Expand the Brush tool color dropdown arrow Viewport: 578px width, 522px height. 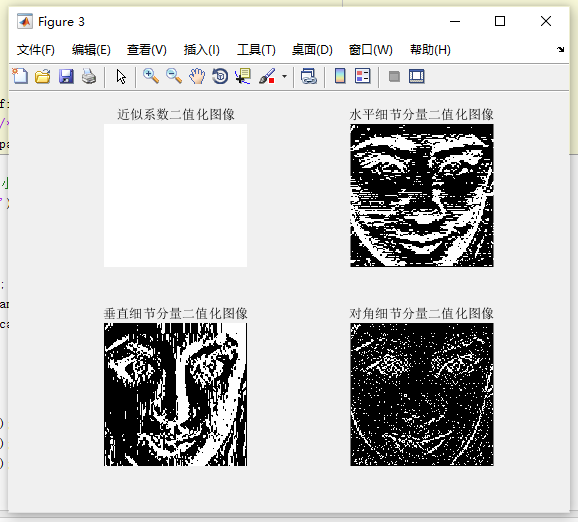click(284, 76)
